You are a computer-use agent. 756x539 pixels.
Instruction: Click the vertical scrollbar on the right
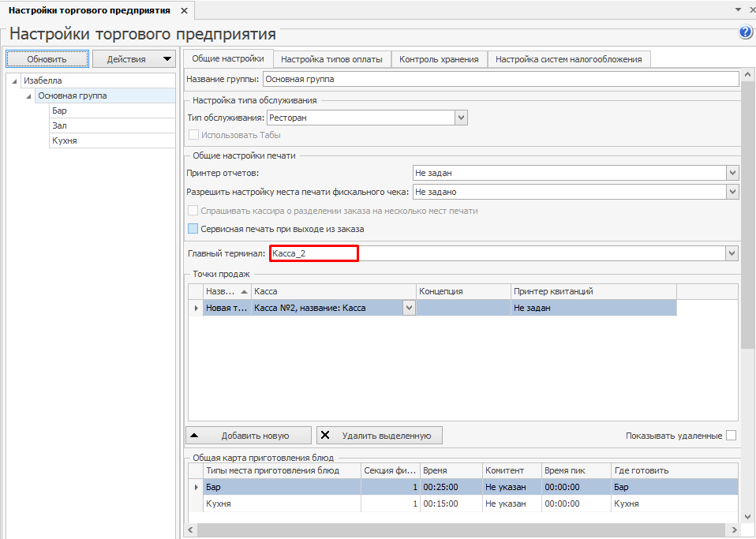(x=747, y=237)
